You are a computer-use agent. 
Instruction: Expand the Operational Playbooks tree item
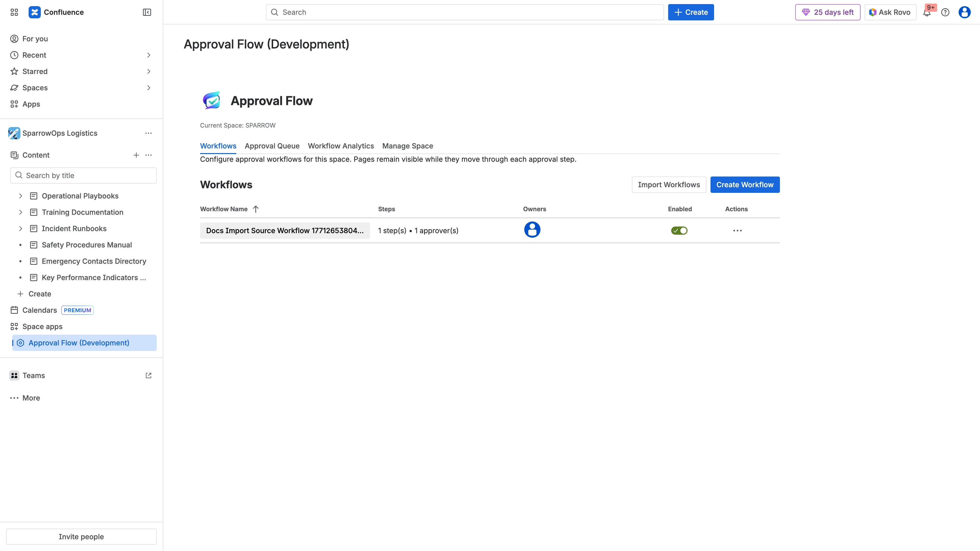coord(20,196)
